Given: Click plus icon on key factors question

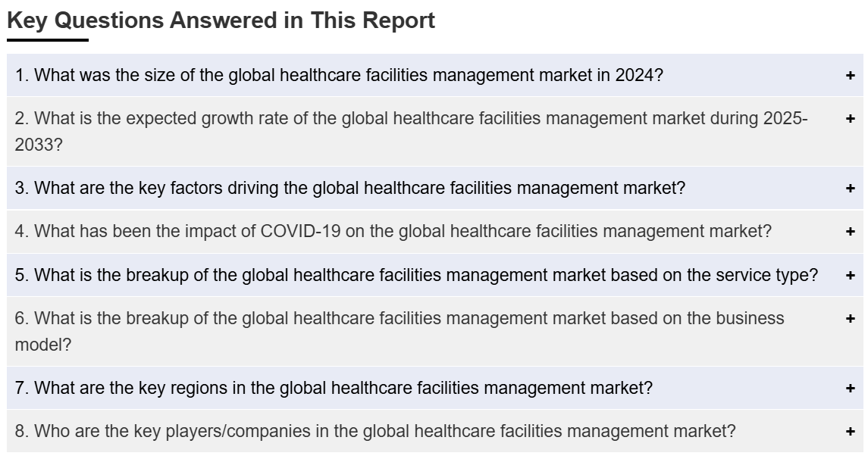Looking at the screenshot, I should click(850, 189).
